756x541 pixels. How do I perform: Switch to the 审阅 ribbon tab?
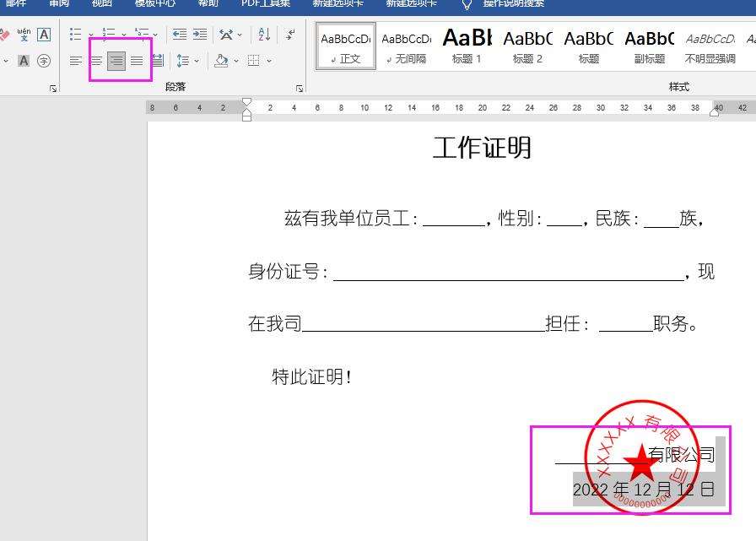click(58, 5)
